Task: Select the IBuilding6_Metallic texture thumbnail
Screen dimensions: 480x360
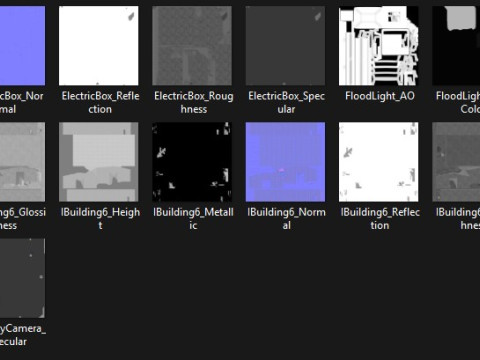Action: [x=192, y=162]
